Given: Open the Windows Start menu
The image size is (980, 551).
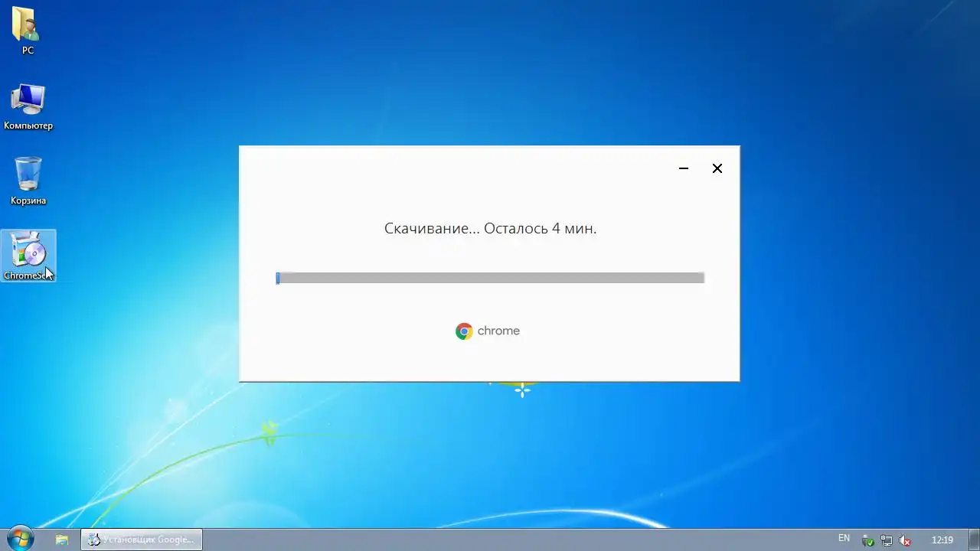Looking at the screenshot, I should tap(19, 539).
